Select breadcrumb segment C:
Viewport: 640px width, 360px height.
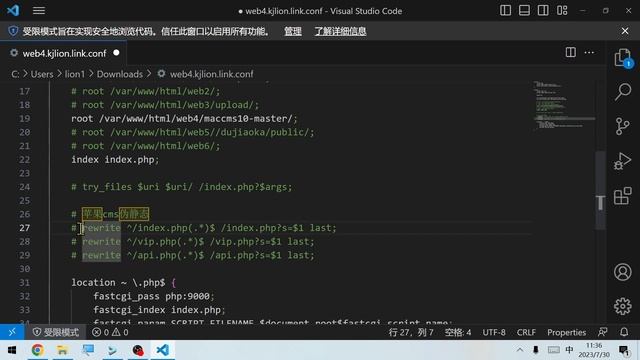coord(15,74)
